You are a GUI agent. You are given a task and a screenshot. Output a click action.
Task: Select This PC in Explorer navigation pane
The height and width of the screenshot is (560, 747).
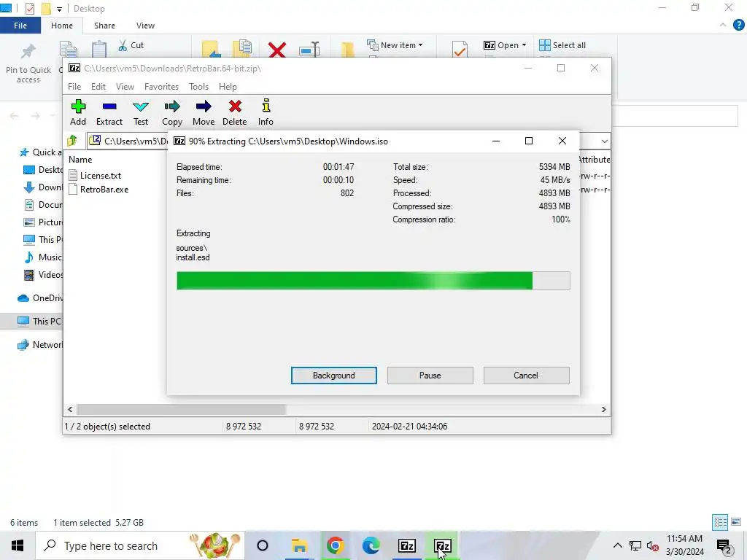click(x=32, y=321)
